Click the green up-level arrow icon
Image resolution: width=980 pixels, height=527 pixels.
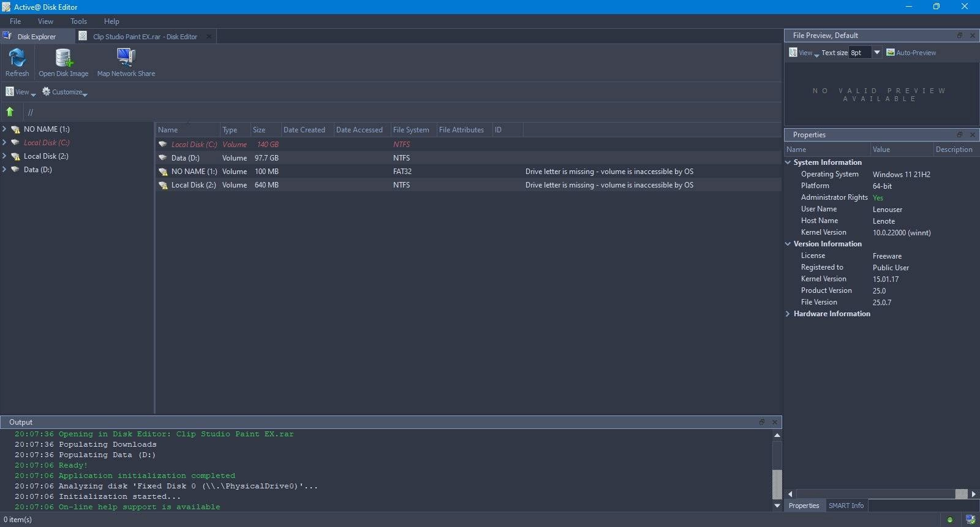click(x=10, y=112)
